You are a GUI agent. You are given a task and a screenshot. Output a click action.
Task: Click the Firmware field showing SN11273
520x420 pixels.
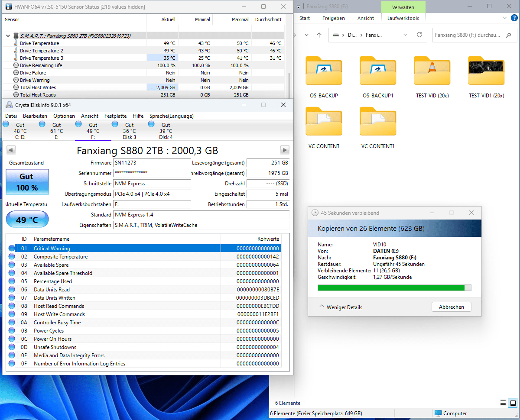click(152, 163)
